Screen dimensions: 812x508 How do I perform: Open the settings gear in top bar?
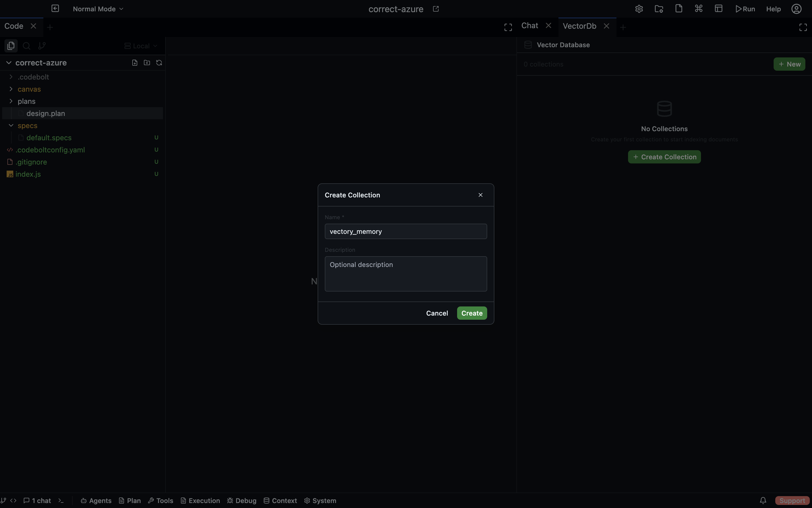[x=639, y=9]
